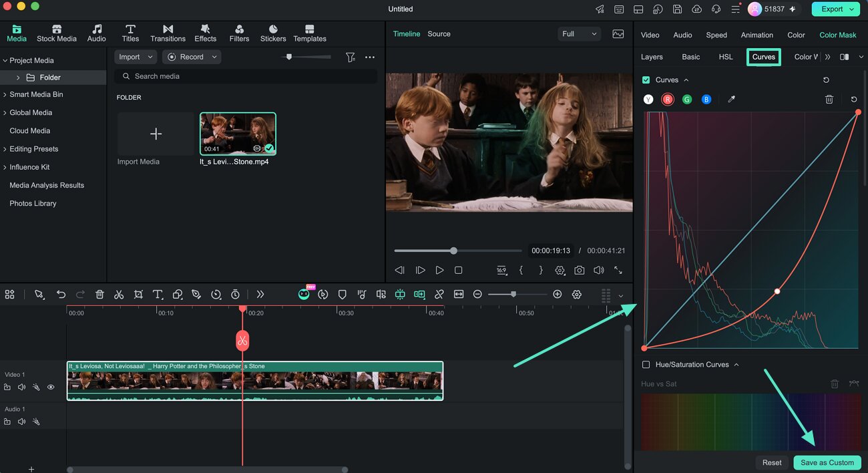Open the Stock Media tab

[x=57, y=33]
